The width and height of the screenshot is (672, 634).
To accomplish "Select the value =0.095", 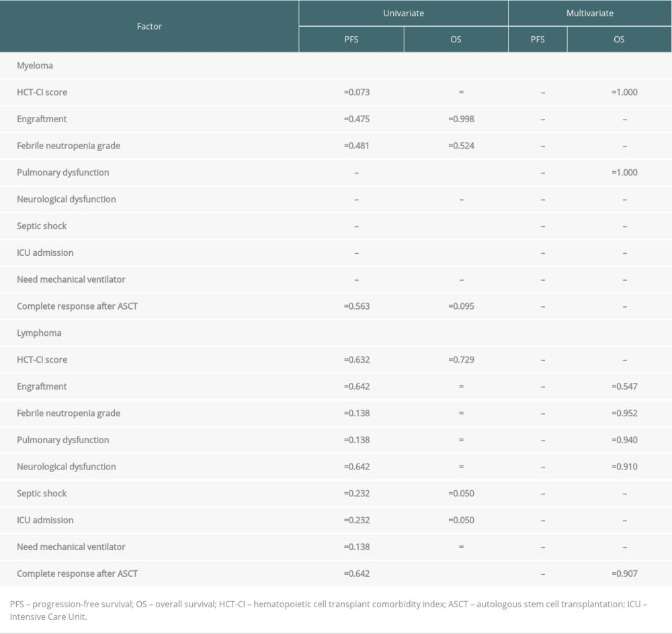I will pyautogui.click(x=461, y=306).
